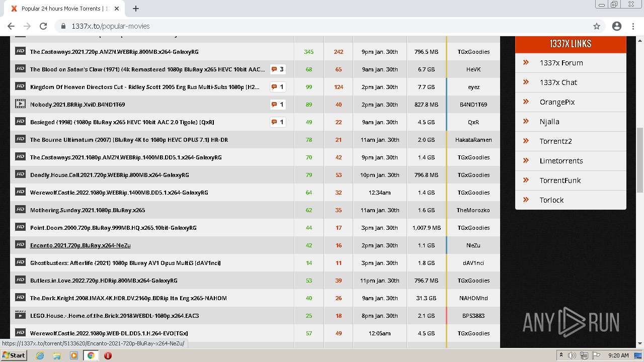Click the taskbar clock showing 9:20 AM

tap(618, 355)
